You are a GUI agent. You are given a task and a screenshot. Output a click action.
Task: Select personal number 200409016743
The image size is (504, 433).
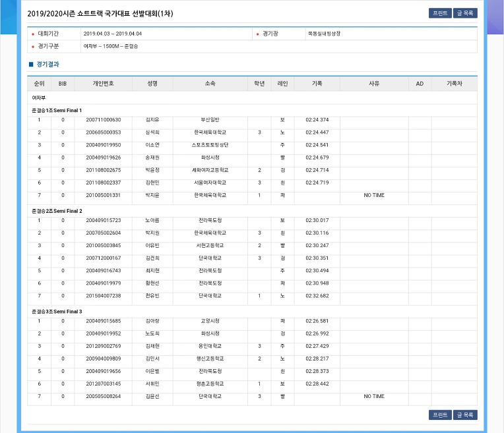tap(104, 270)
